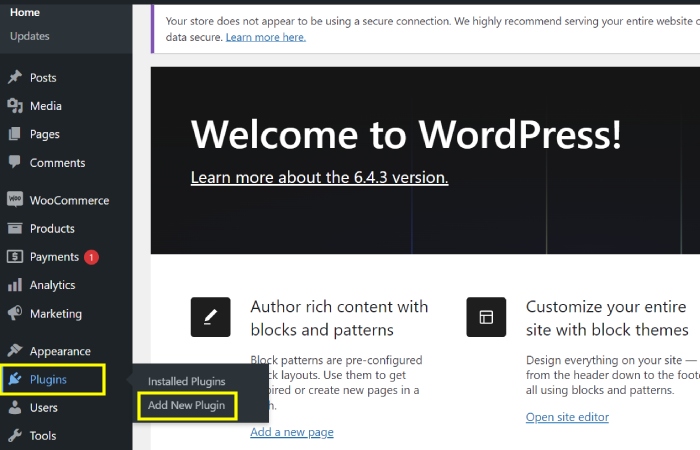Click the Add a new page link
This screenshot has width=700, height=450.
tap(292, 432)
